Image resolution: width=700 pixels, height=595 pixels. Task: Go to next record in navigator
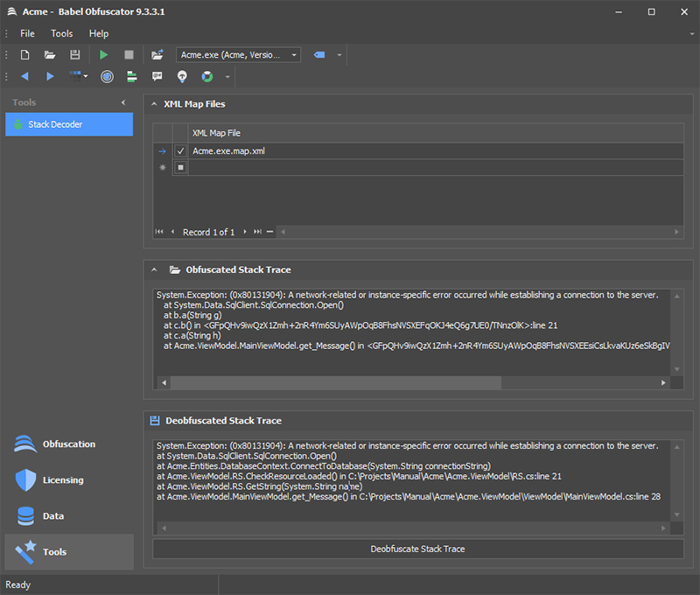(x=245, y=232)
